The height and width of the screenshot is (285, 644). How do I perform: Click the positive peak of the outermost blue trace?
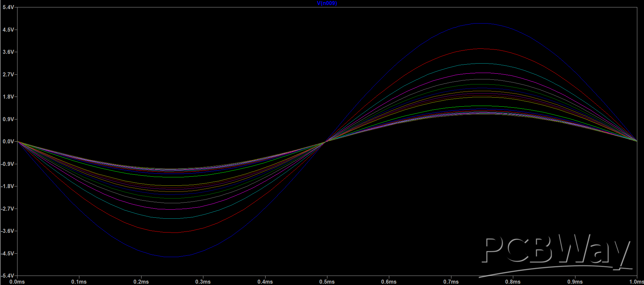[x=482, y=23]
